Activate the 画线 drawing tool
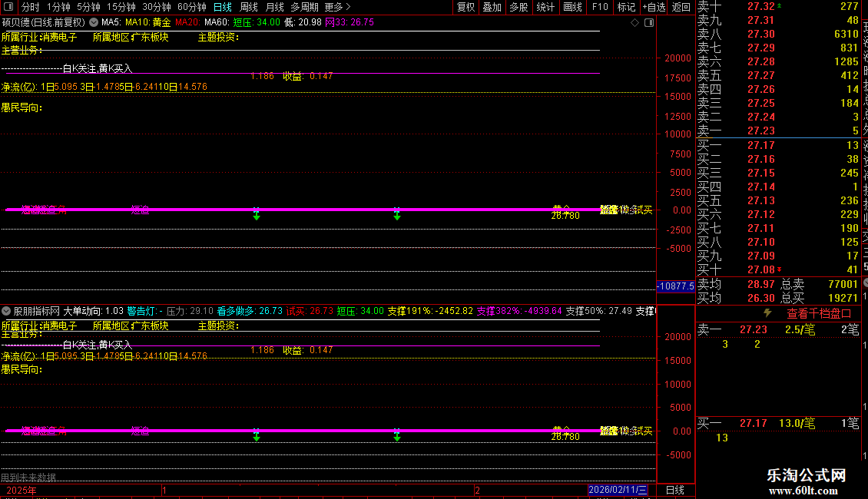Screen dimensions: 868x499 pos(572,7)
